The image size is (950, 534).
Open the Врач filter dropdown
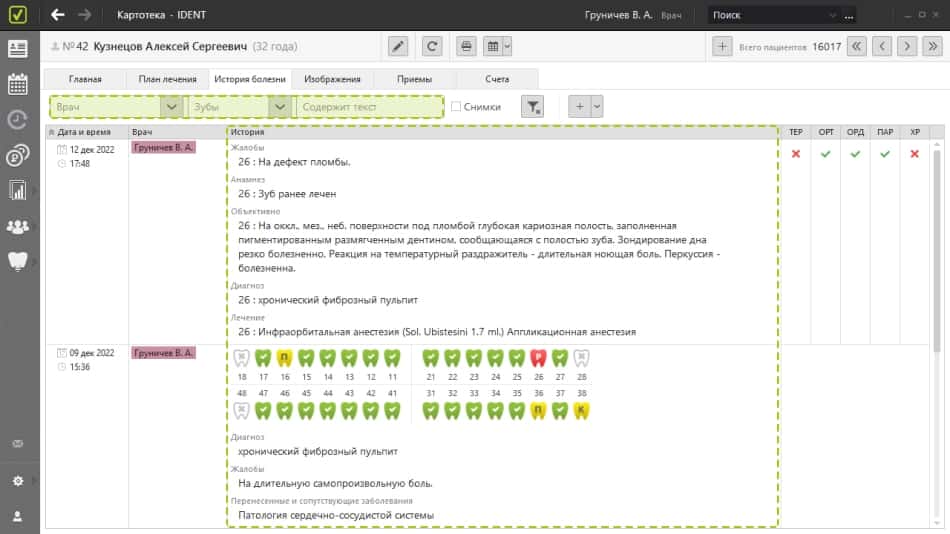point(172,106)
